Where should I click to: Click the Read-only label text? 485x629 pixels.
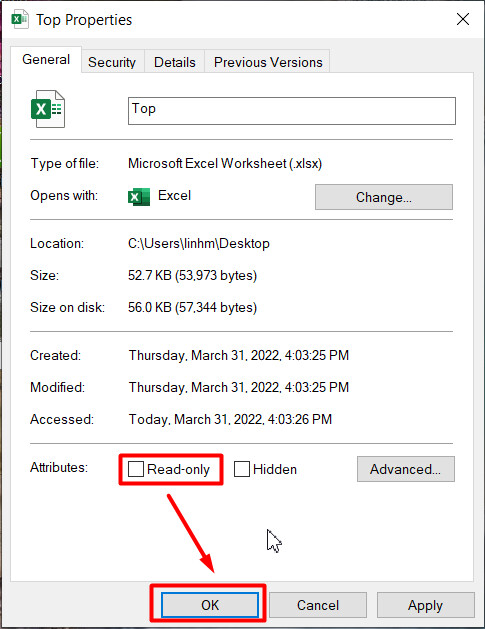[x=179, y=469]
